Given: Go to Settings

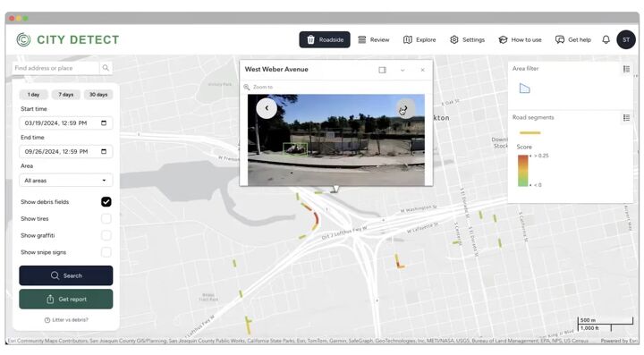Looking at the screenshot, I should [468, 40].
